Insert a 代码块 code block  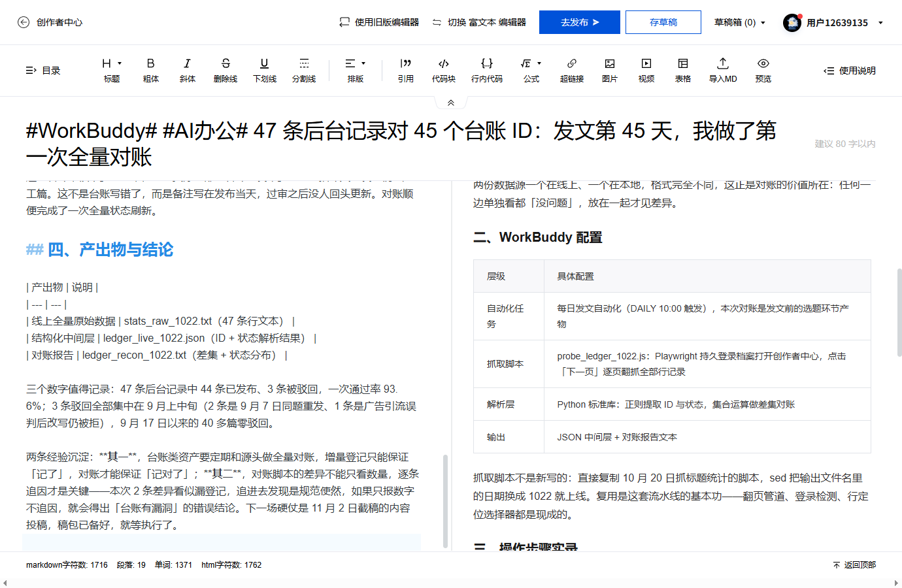pos(444,70)
